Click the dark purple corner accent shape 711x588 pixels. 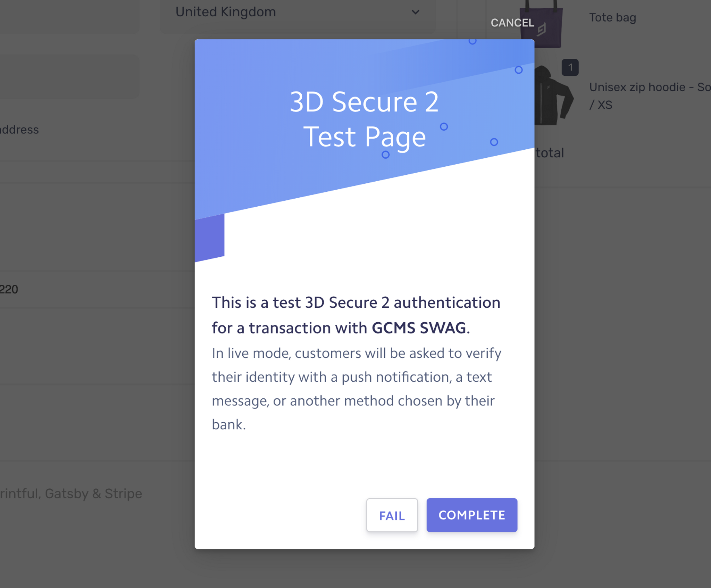point(209,238)
